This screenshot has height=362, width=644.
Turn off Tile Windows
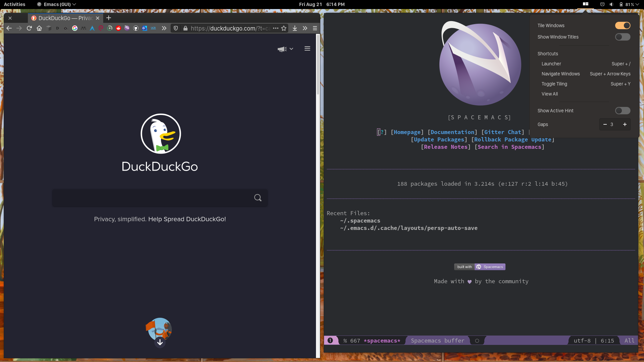coord(623,25)
